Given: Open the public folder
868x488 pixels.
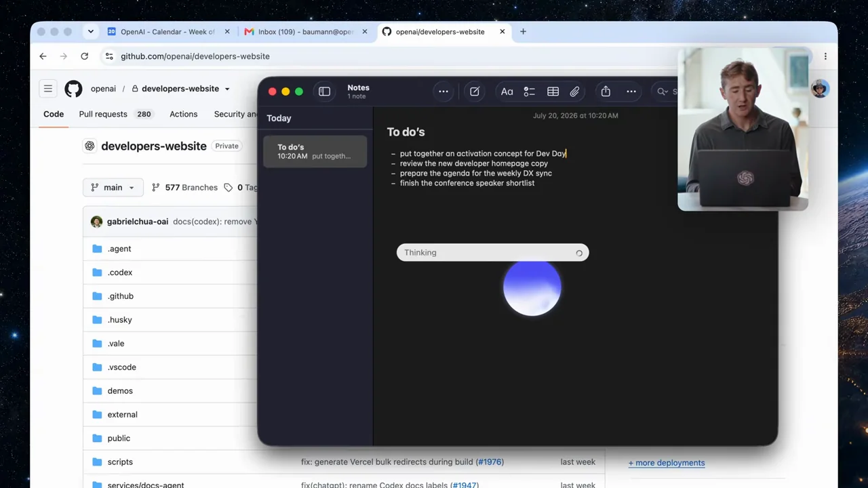Looking at the screenshot, I should [x=119, y=439].
